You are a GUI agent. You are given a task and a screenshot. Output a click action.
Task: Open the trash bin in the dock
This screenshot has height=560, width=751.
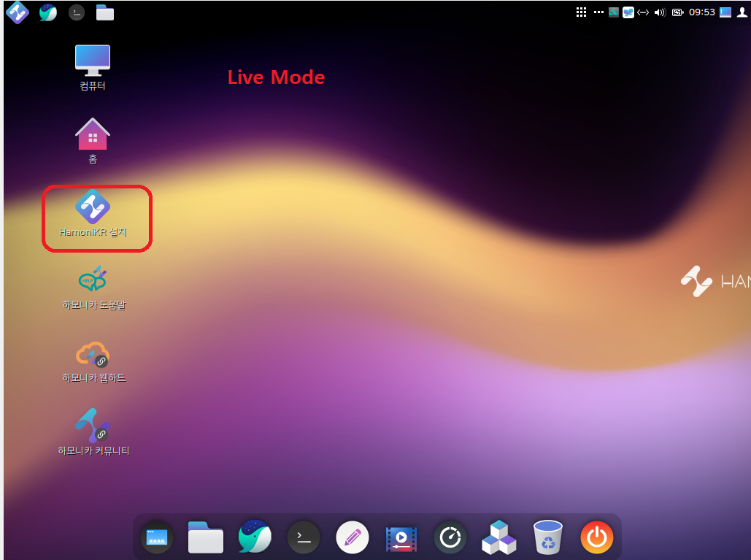(x=548, y=537)
